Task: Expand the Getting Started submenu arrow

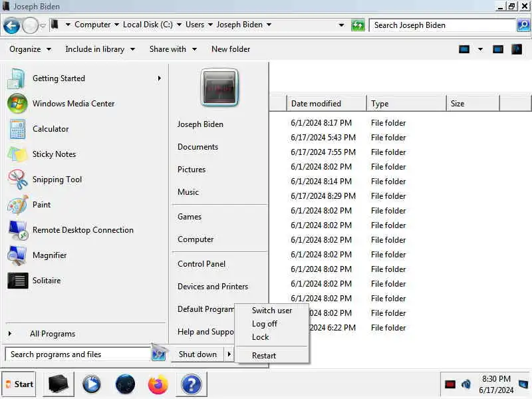Action: [x=159, y=78]
